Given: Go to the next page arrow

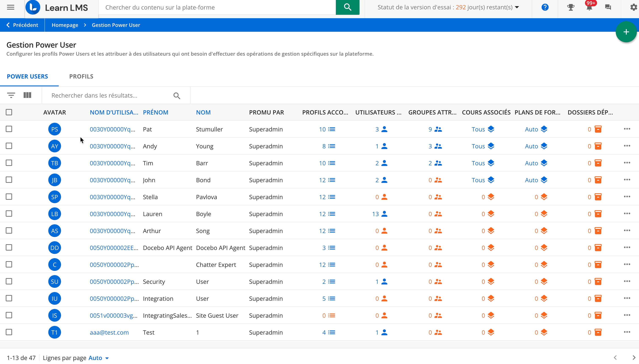Looking at the screenshot, I should point(634,358).
